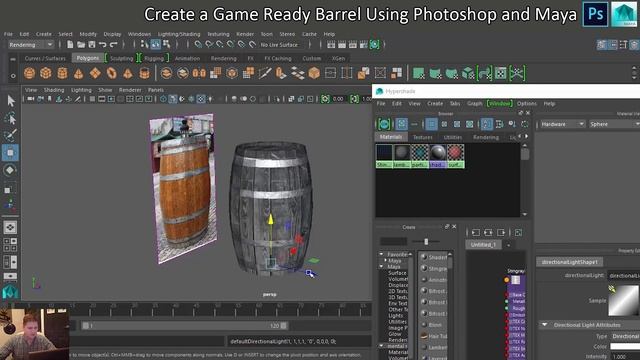Open the Sphere material viewer shape dropdown
640x360 pixels.
click(x=613, y=124)
